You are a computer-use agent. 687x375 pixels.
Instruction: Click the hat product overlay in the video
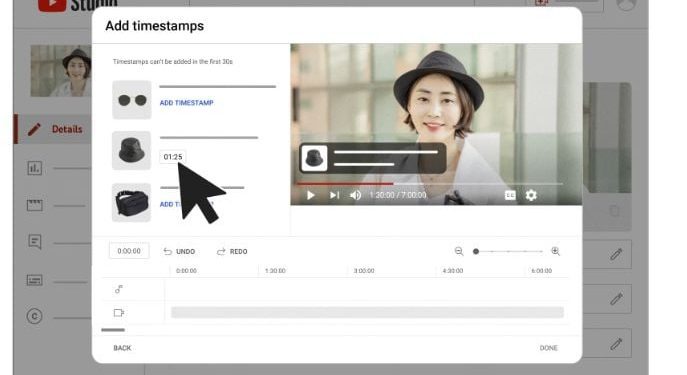373,158
